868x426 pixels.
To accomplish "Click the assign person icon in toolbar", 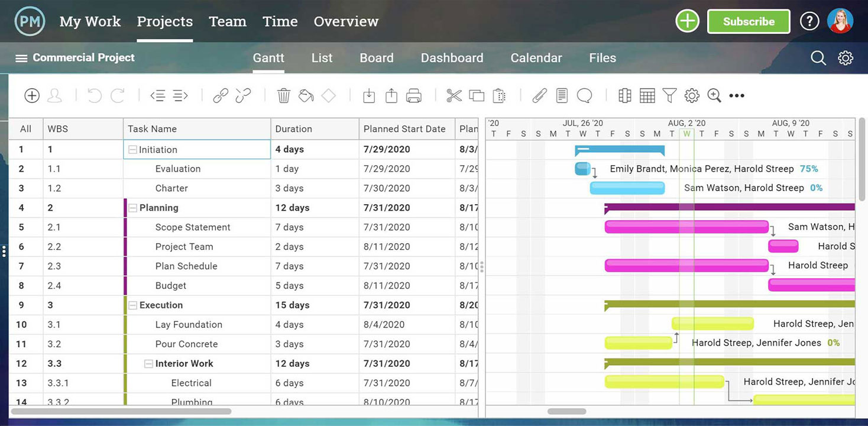I will point(54,95).
